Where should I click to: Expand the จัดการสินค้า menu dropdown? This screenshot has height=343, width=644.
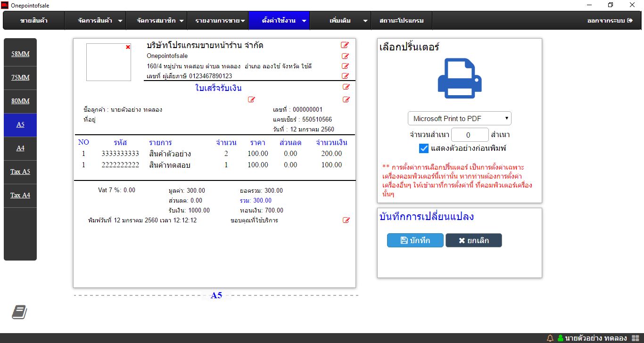(101, 21)
